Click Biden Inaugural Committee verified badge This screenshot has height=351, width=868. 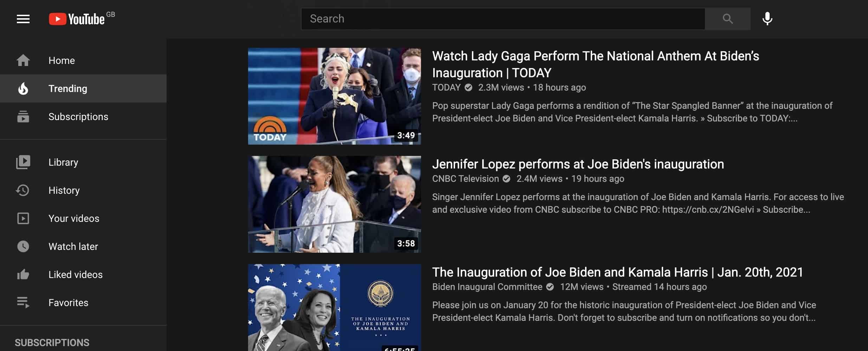(x=550, y=287)
